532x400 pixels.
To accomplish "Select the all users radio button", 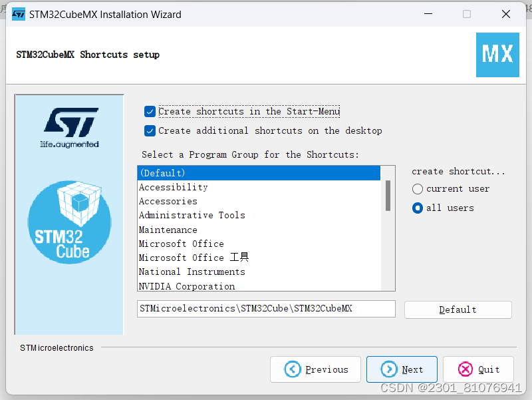I will click(418, 208).
